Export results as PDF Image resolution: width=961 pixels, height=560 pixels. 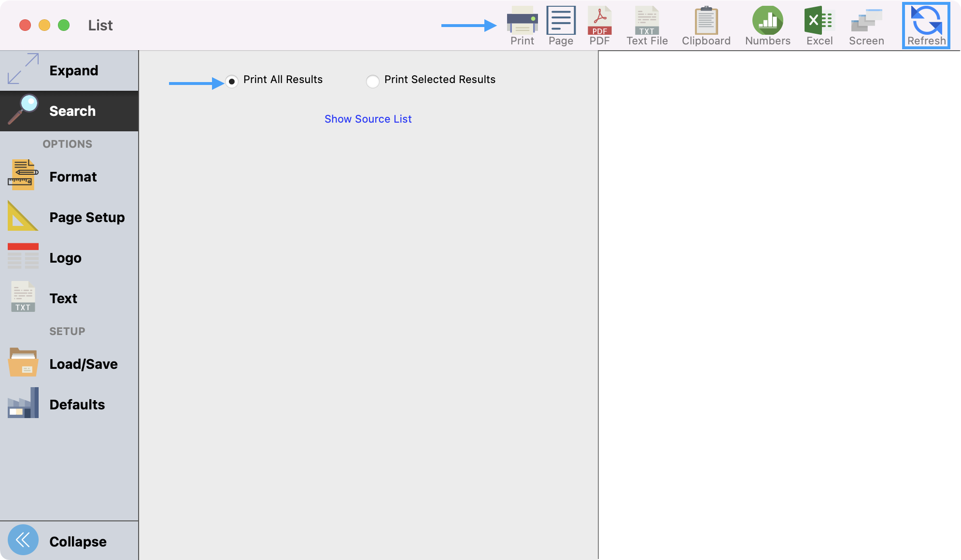pyautogui.click(x=599, y=21)
